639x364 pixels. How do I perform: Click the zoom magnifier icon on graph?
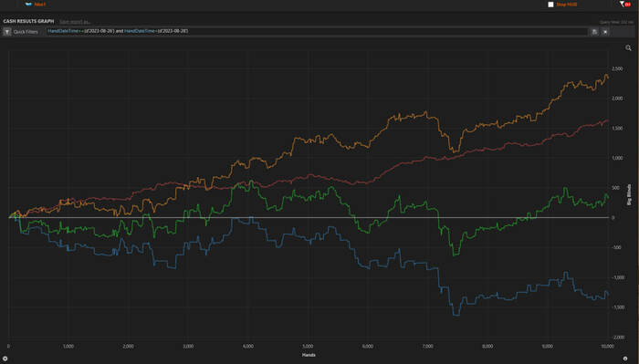[628, 48]
